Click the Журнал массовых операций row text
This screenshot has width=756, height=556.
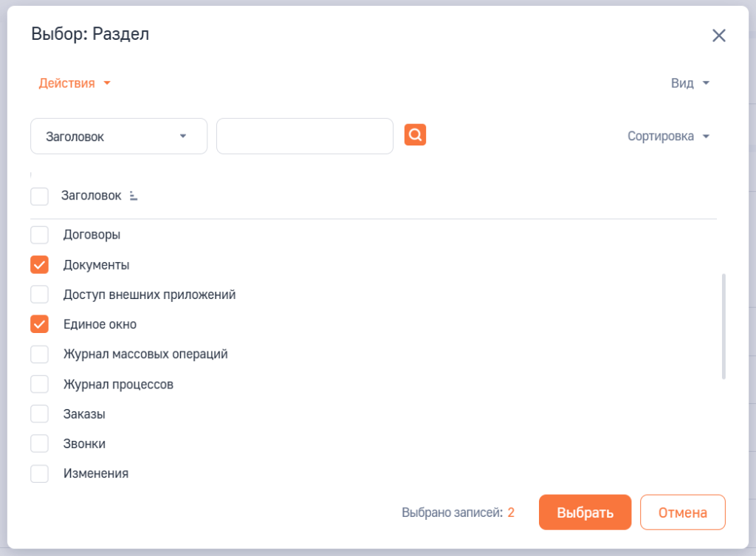tap(145, 354)
